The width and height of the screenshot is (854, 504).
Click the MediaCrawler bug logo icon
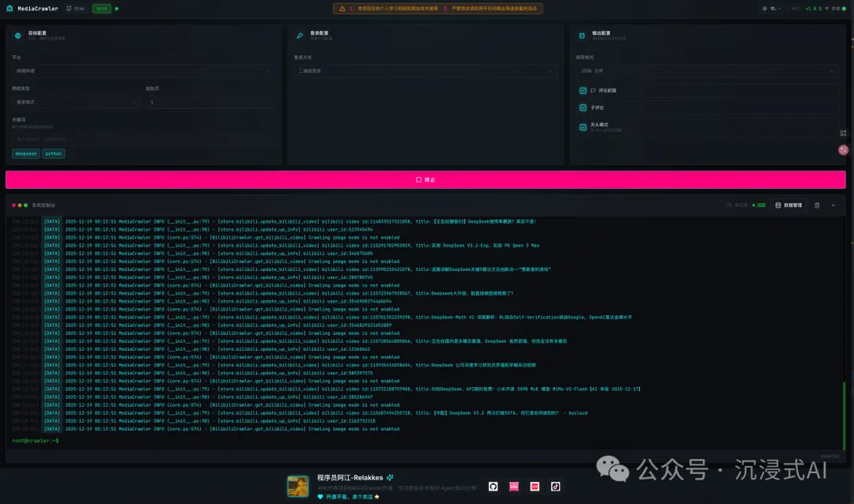(x=9, y=9)
